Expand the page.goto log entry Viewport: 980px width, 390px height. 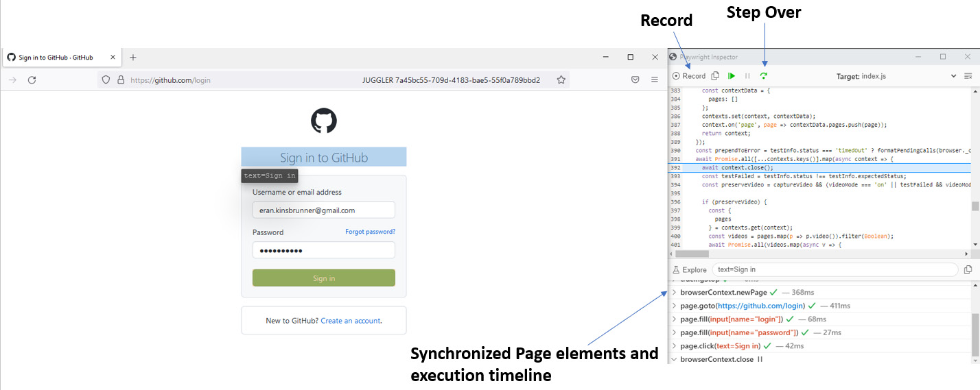[674, 306]
